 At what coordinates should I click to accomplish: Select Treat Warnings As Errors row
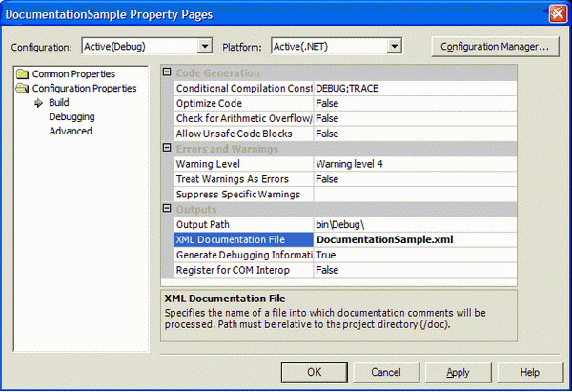(242, 179)
